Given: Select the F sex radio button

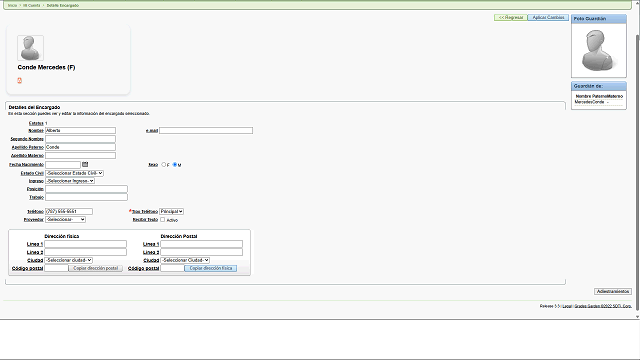Looking at the screenshot, I should pos(164,164).
